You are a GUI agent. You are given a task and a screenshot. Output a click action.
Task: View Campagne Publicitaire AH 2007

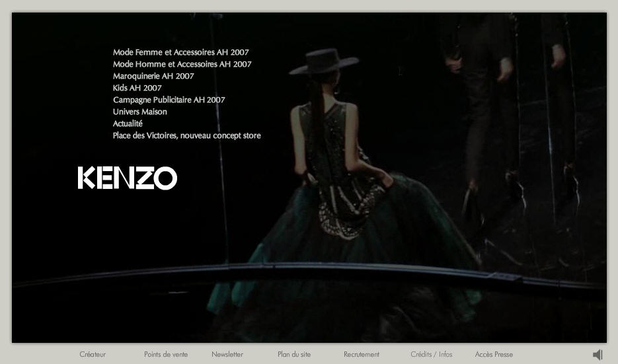click(x=169, y=100)
